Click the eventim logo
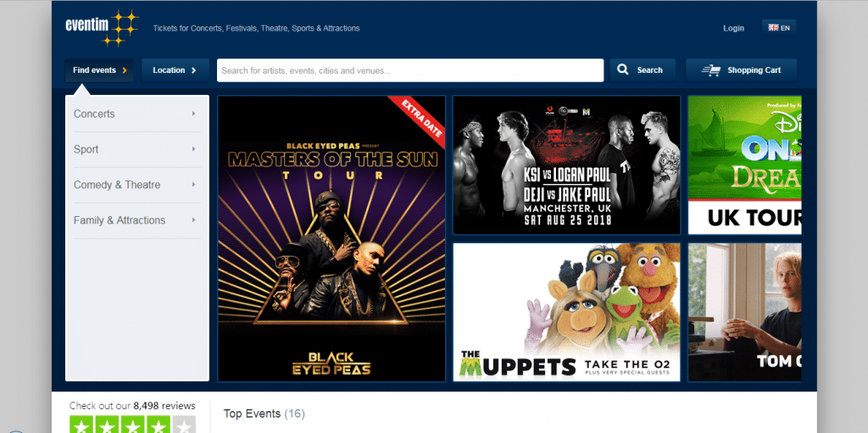The image size is (868, 433). pyautogui.click(x=102, y=28)
